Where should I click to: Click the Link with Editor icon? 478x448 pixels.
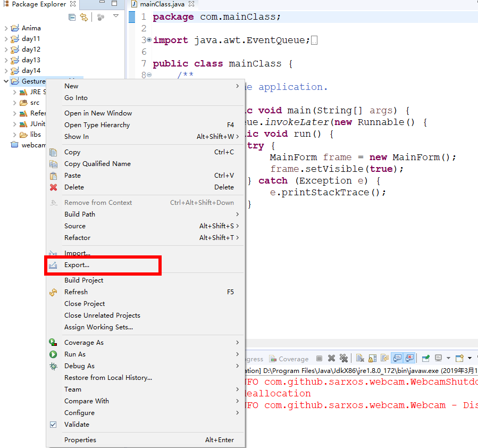[84, 16]
